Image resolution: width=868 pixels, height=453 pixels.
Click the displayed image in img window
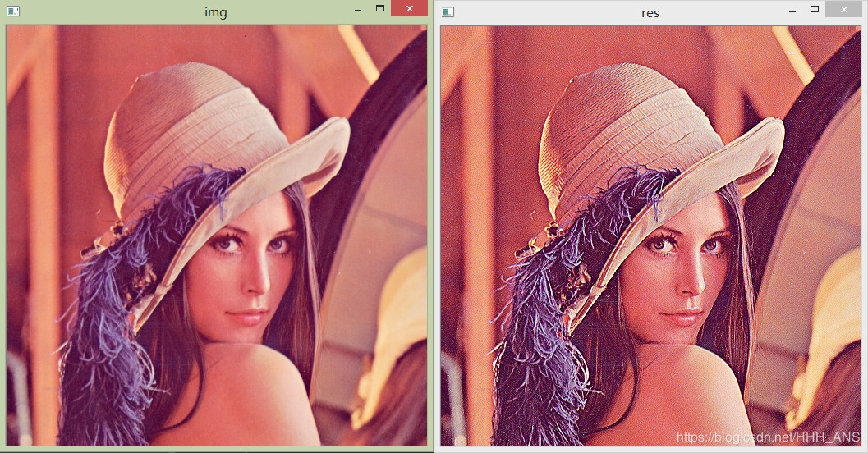217,235
